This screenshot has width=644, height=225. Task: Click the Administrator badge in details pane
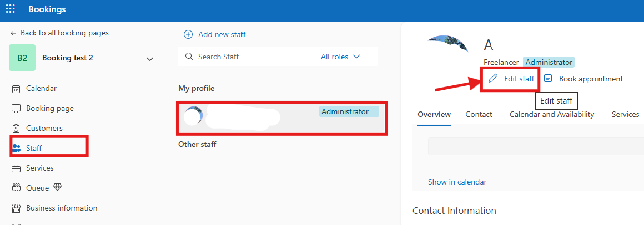(x=549, y=62)
